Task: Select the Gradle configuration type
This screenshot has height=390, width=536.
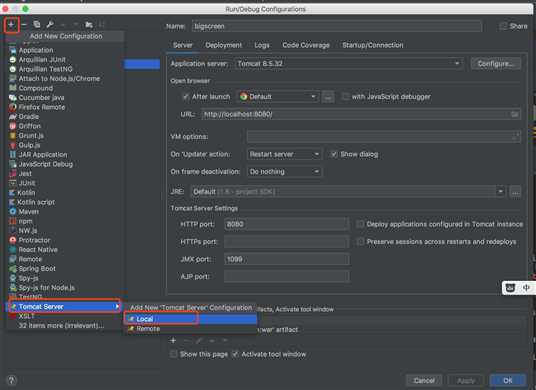Action: [x=29, y=117]
